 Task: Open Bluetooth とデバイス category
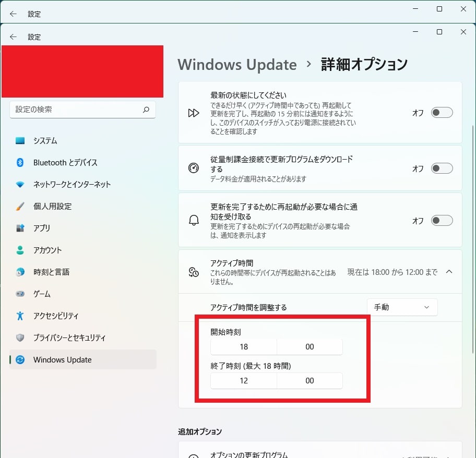tap(83, 163)
